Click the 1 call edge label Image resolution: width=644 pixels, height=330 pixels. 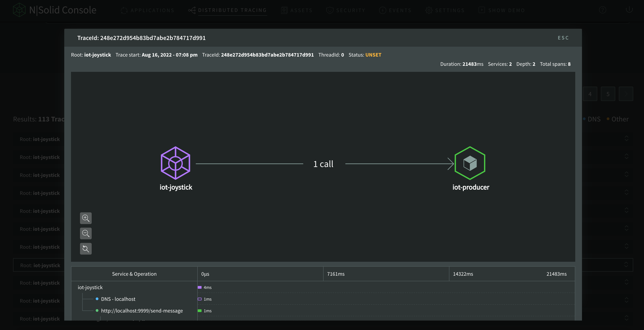click(323, 164)
